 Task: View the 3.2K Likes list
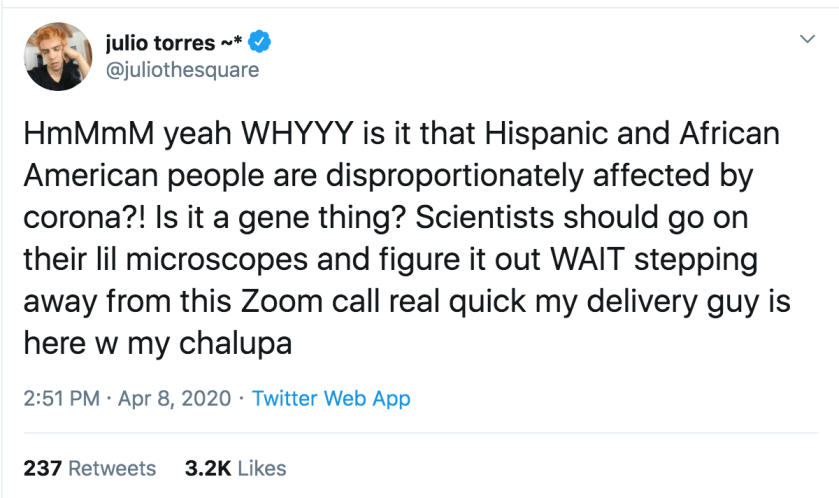pyautogui.click(x=235, y=468)
